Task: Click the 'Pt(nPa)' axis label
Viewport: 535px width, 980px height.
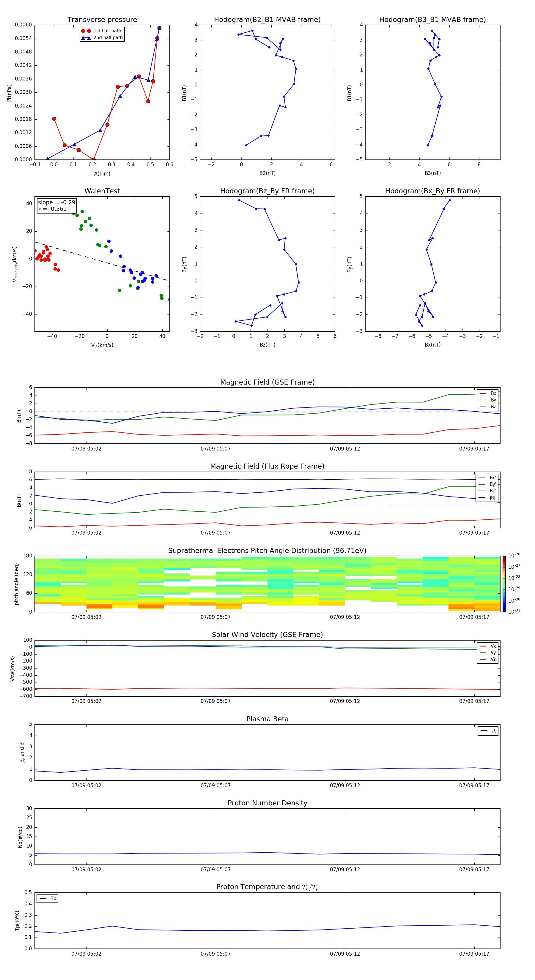Action: 9,92
